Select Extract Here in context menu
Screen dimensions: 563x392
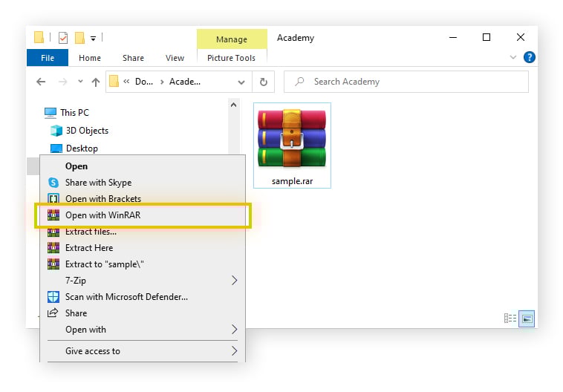coord(89,248)
